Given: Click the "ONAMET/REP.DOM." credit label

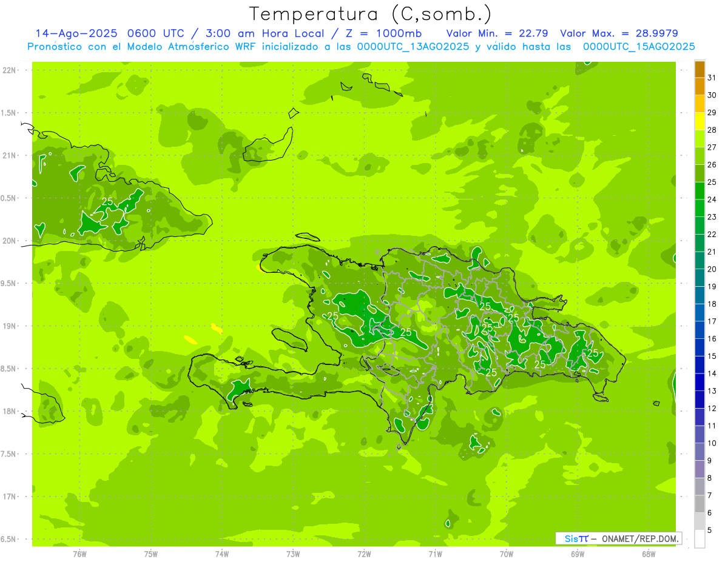Looking at the screenshot, I should [641, 538].
